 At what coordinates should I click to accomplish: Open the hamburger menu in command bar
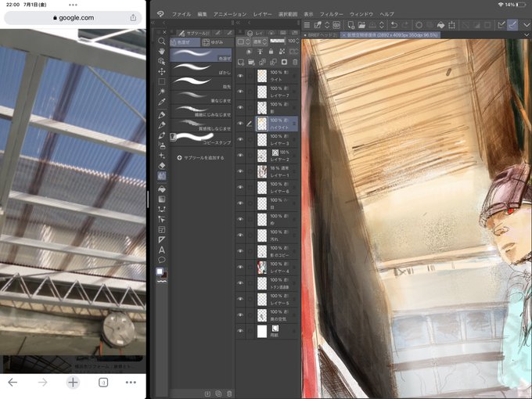(x=307, y=25)
